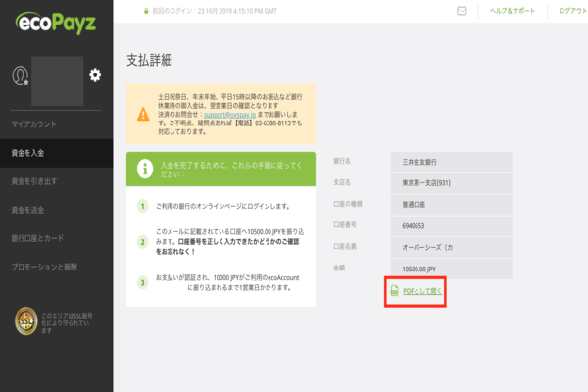Click the 口座名義 label
Screen dimensions: 588x392
[x=345, y=246]
